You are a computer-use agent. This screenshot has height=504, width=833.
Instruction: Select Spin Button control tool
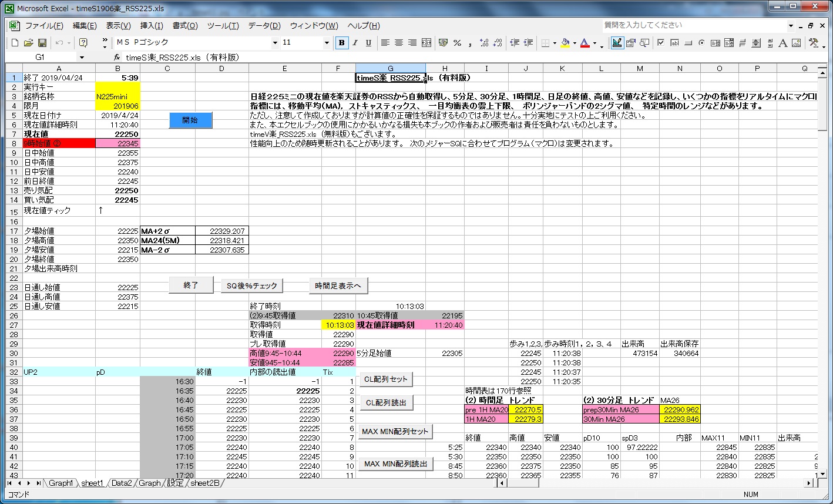(x=755, y=42)
